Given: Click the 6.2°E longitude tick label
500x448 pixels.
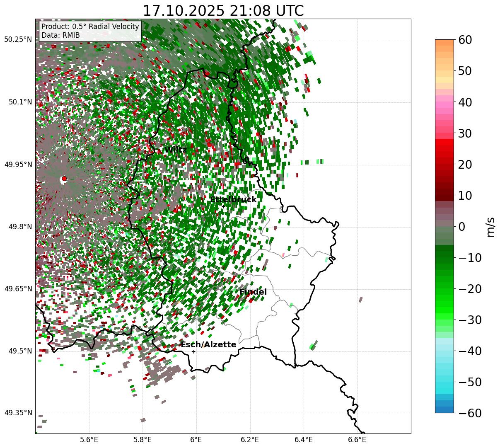Looking at the screenshot, I should point(250,439).
